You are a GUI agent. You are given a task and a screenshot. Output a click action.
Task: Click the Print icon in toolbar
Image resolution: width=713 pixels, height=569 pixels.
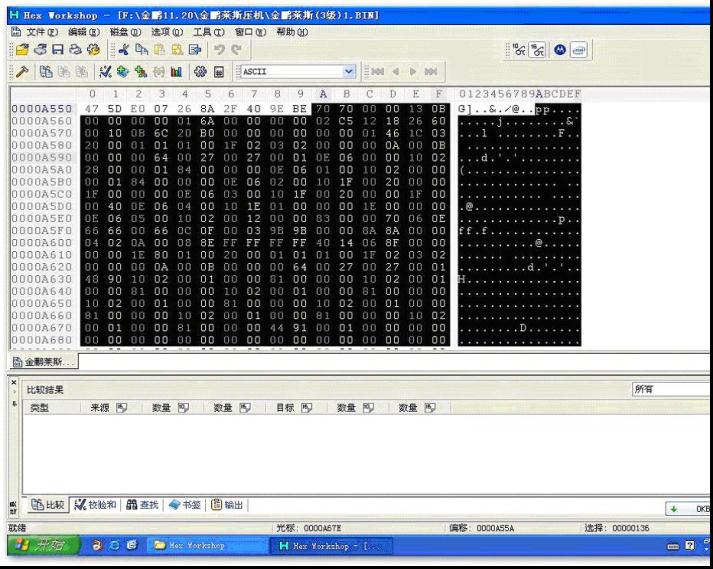point(75,50)
